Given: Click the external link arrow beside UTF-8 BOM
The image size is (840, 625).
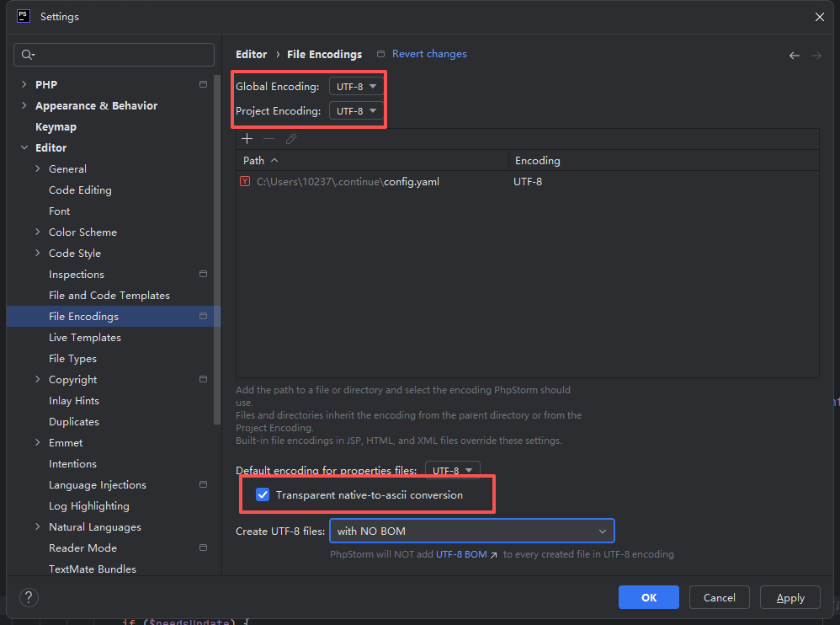Looking at the screenshot, I should (x=493, y=555).
